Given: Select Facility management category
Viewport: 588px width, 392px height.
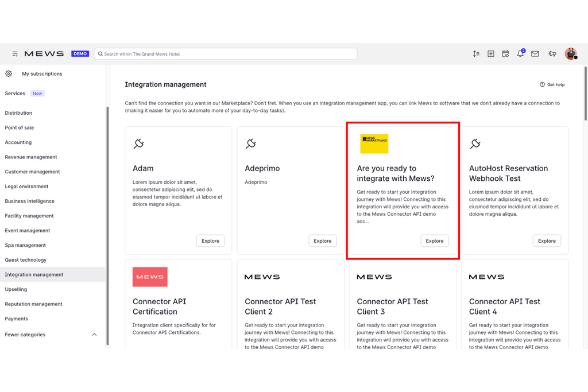Looking at the screenshot, I should click(x=29, y=216).
